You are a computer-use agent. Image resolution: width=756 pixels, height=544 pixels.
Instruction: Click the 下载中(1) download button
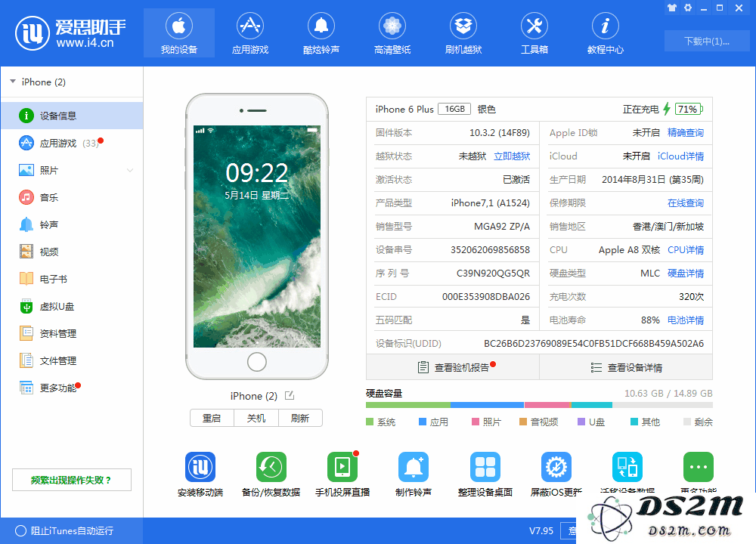click(x=706, y=41)
